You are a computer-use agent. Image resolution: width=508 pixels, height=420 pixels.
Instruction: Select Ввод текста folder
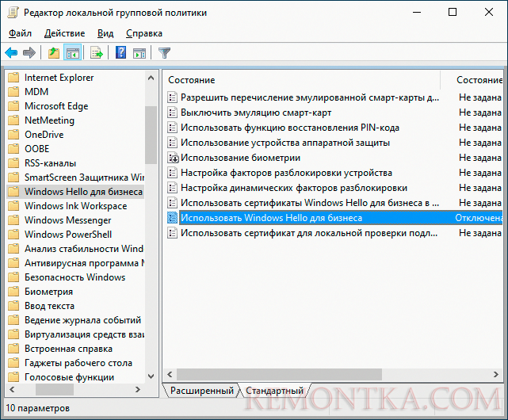pos(49,306)
